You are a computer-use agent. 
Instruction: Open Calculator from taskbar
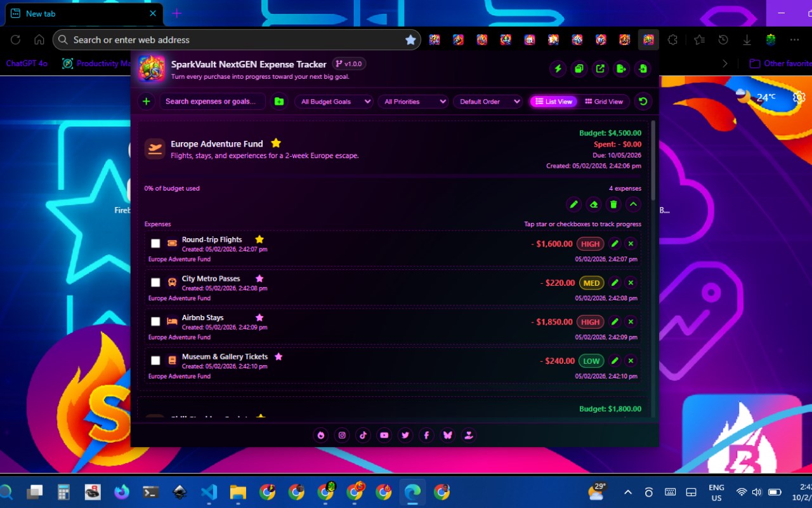click(x=63, y=492)
